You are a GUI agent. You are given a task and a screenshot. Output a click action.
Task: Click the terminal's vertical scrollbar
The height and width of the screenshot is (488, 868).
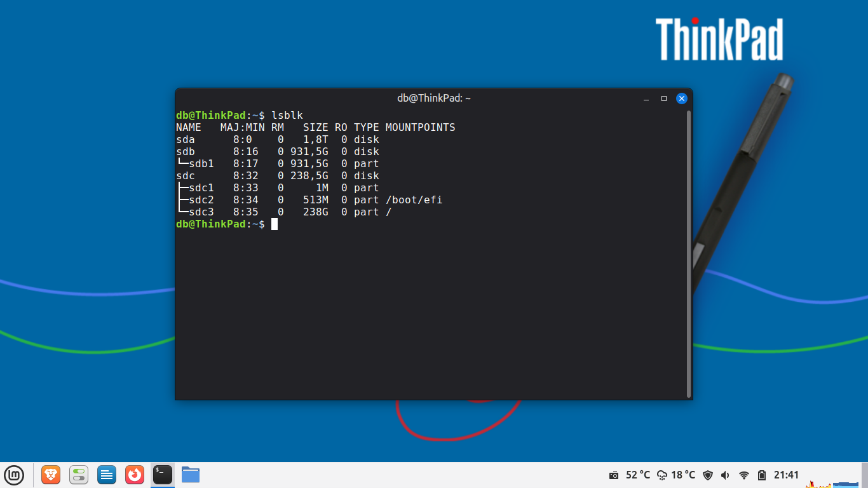pos(689,253)
